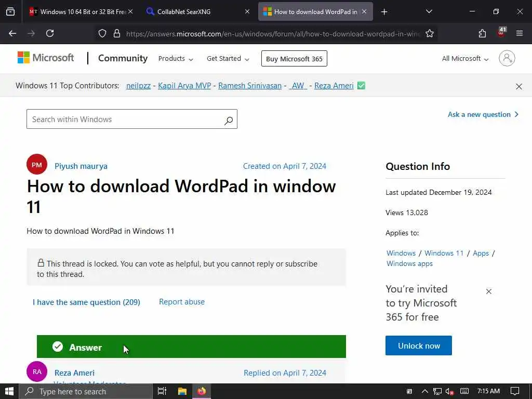The height and width of the screenshot is (399, 532).
Task: Switch to Windows 10 64 Bit tab
Action: (x=81, y=11)
